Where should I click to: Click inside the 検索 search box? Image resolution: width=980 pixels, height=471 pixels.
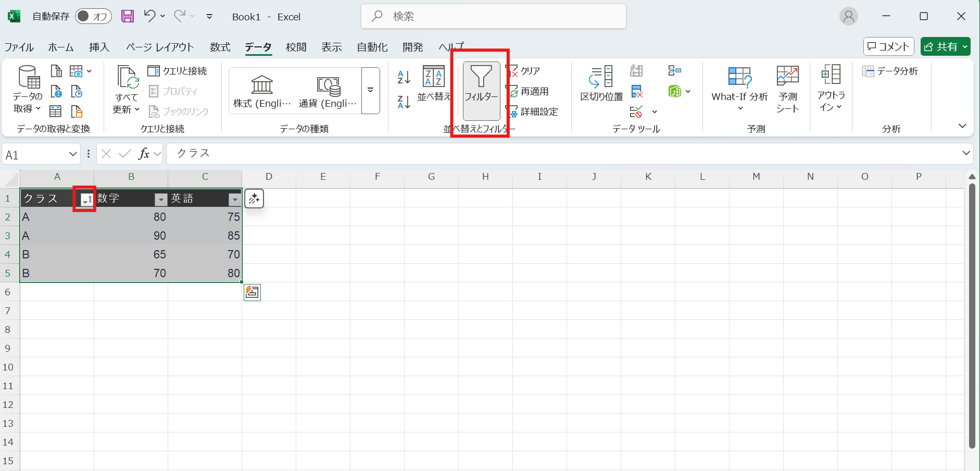coord(493,16)
